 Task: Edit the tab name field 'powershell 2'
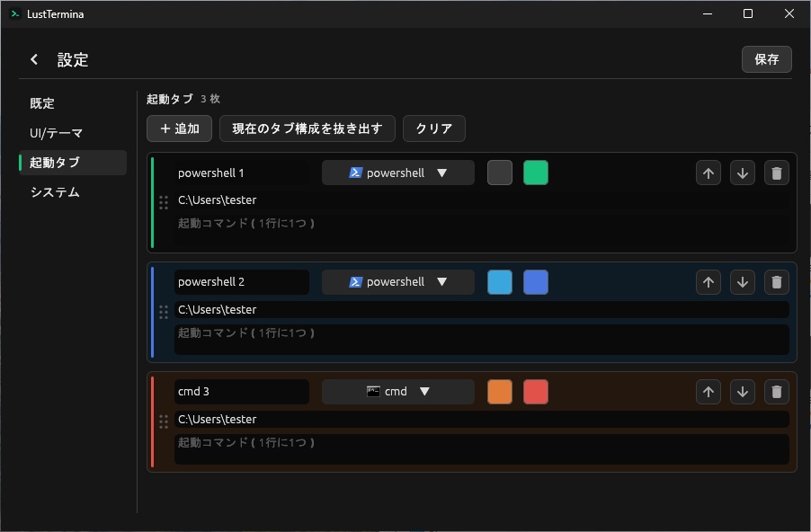pyautogui.click(x=242, y=282)
